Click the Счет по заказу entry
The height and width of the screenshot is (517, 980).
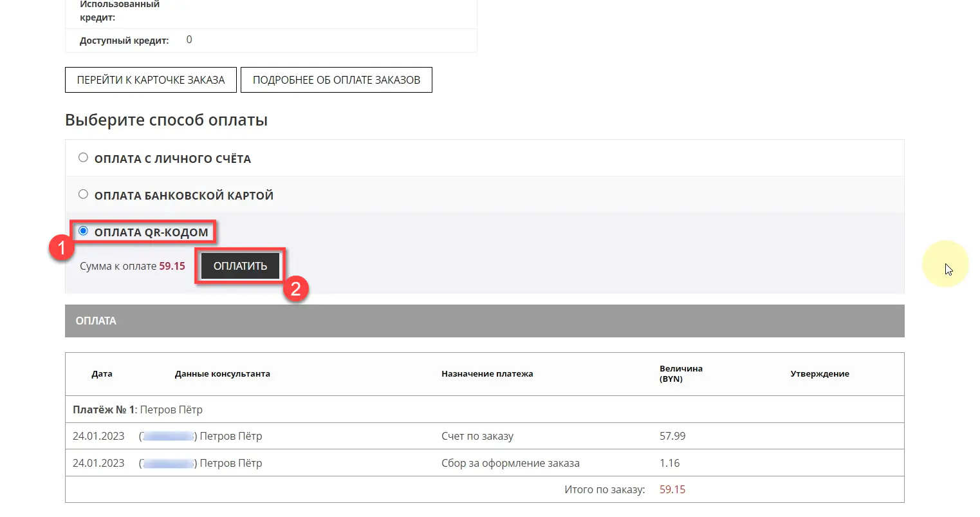click(477, 436)
